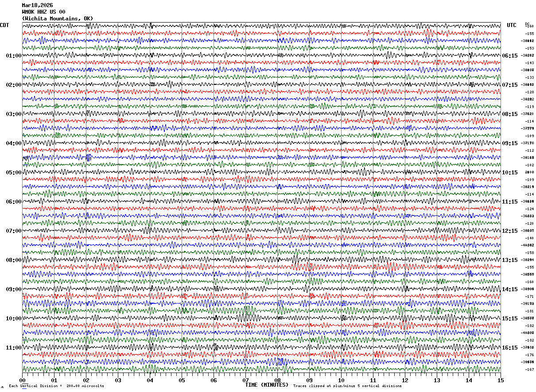Click the DC offset value -171
The image size is (536, 392).
coord(529,296)
